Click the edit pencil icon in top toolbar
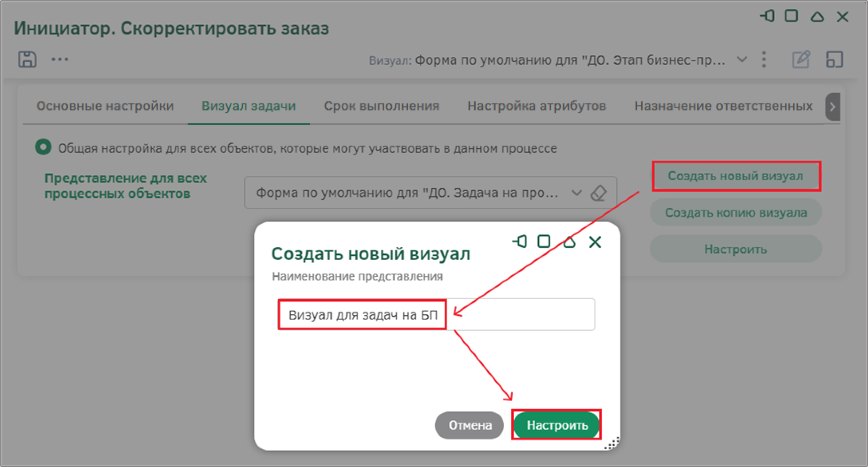 (x=801, y=59)
